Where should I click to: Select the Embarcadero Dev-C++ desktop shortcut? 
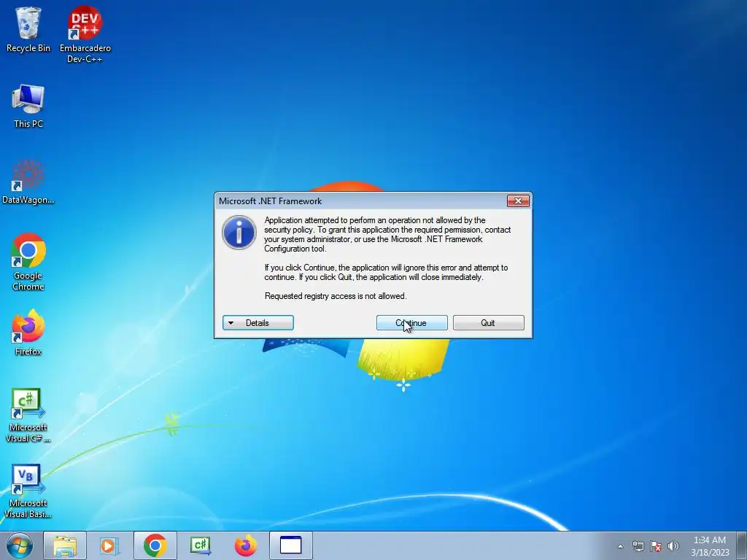[85, 34]
